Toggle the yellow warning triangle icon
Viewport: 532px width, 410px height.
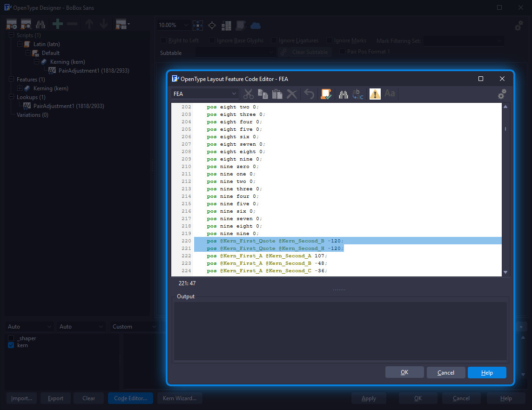(375, 94)
